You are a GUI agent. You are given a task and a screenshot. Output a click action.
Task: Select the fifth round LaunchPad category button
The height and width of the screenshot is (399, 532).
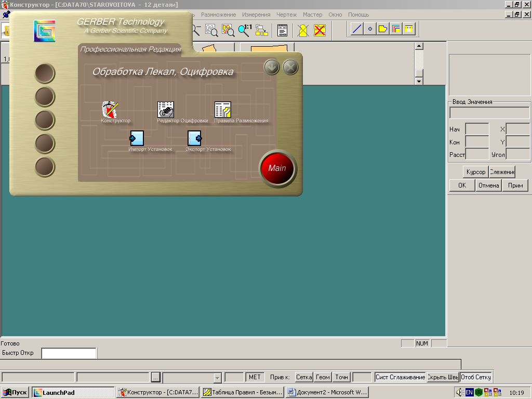45,167
